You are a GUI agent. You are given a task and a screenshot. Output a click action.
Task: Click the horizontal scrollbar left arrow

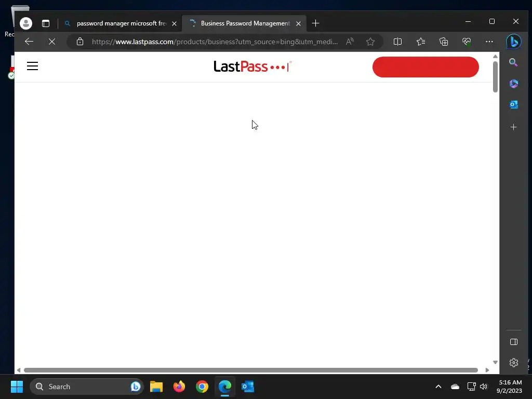(19, 370)
